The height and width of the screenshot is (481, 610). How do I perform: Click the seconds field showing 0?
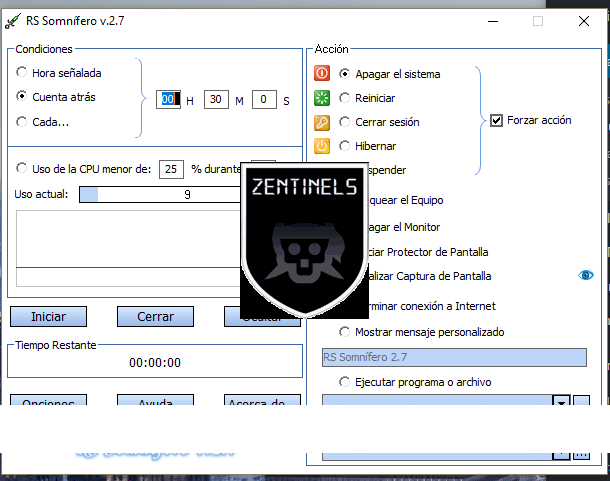pos(264,99)
